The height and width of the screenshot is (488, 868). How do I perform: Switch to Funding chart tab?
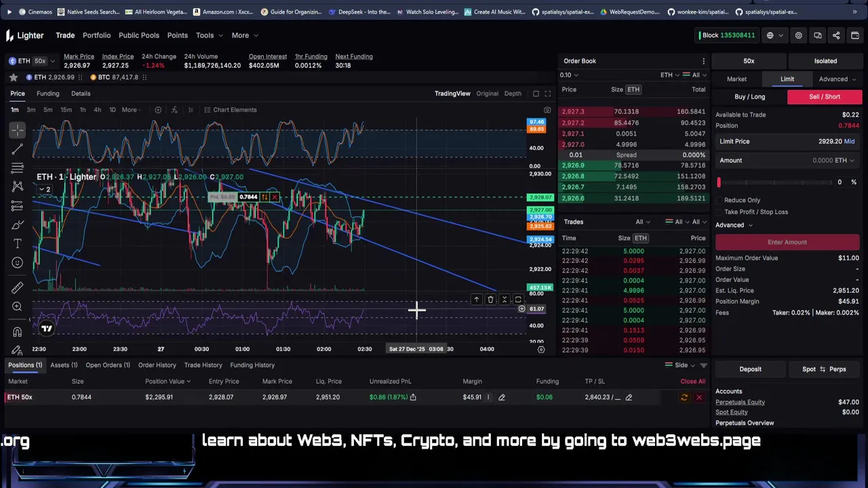click(47, 94)
